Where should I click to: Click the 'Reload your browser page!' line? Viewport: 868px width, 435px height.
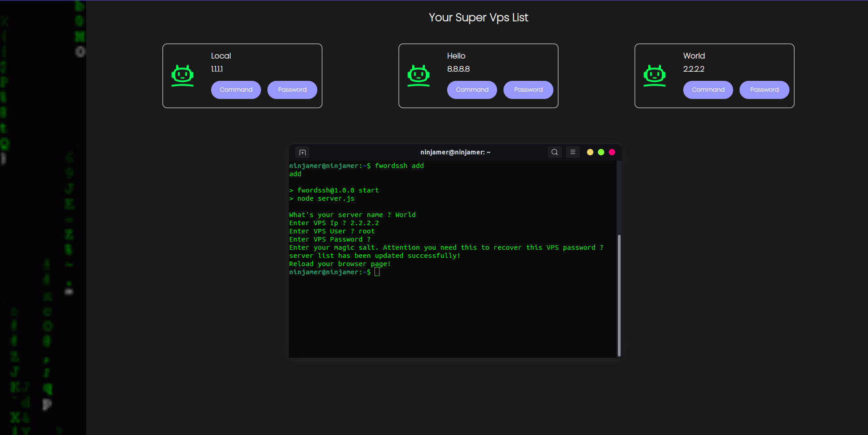tap(340, 264)
